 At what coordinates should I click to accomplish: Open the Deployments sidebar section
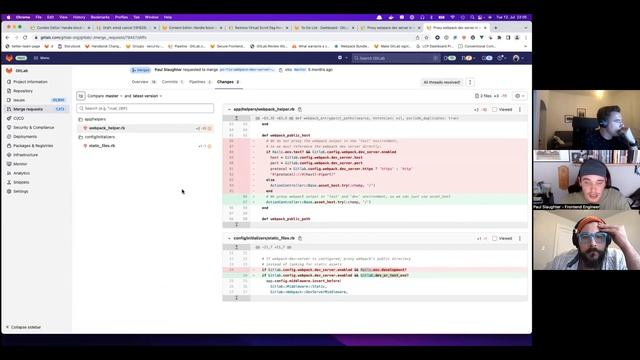pos(25,136)
